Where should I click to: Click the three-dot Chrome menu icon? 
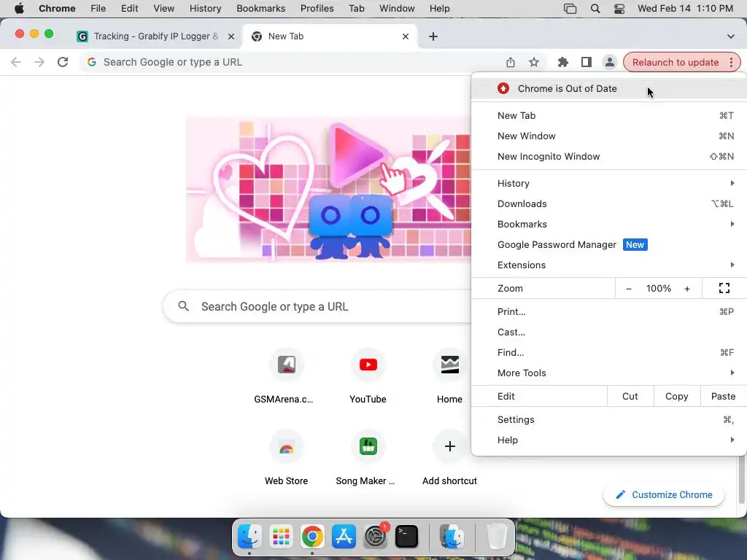(x=731, y=63)
